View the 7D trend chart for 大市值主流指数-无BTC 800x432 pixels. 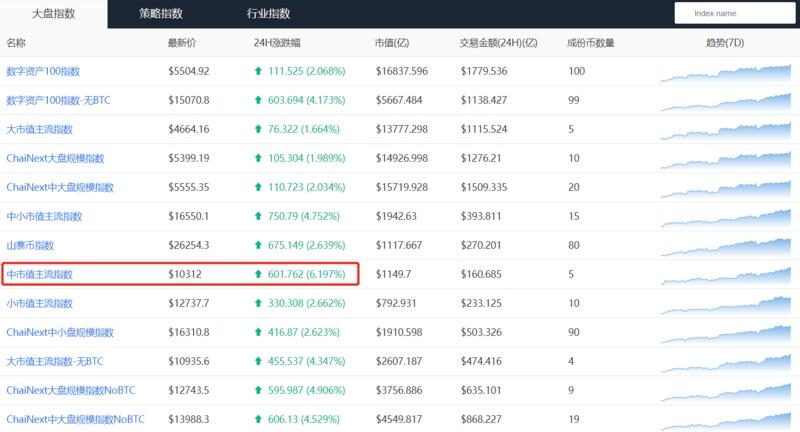click(x=725, y=361)
